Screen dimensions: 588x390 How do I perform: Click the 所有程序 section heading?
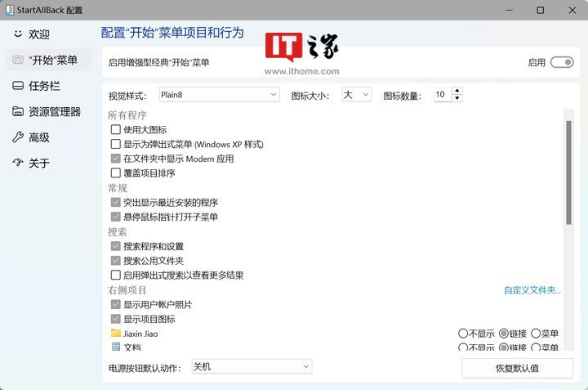click(x=127, y=115)
